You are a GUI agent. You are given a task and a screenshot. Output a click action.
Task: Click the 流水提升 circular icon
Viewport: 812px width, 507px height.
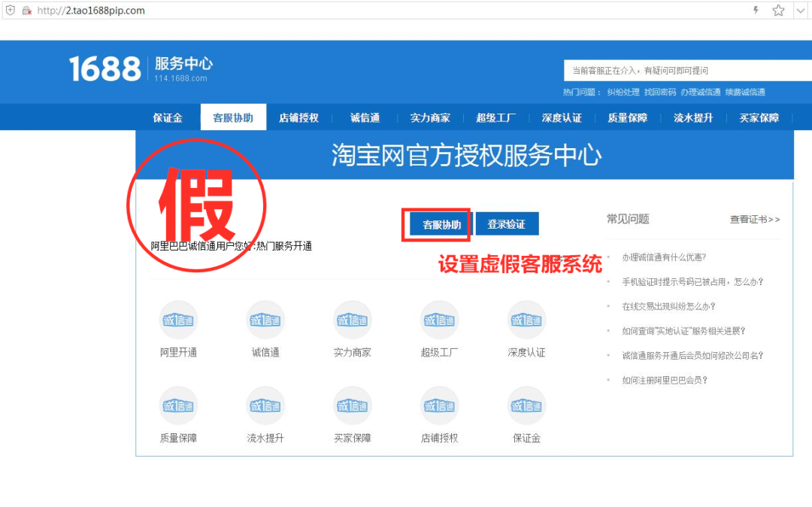pyautogui.click(x=265, y=405)
